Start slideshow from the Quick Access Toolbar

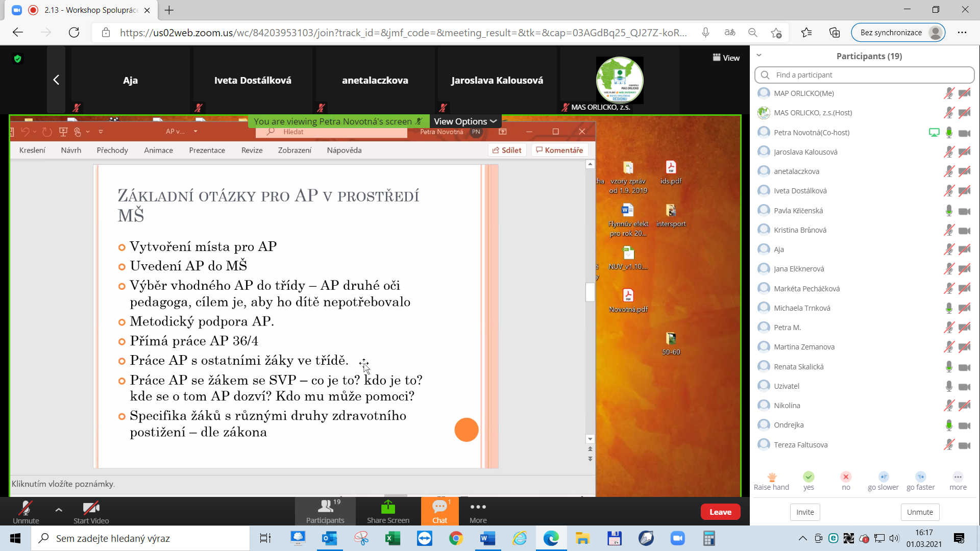coord(62,132)
